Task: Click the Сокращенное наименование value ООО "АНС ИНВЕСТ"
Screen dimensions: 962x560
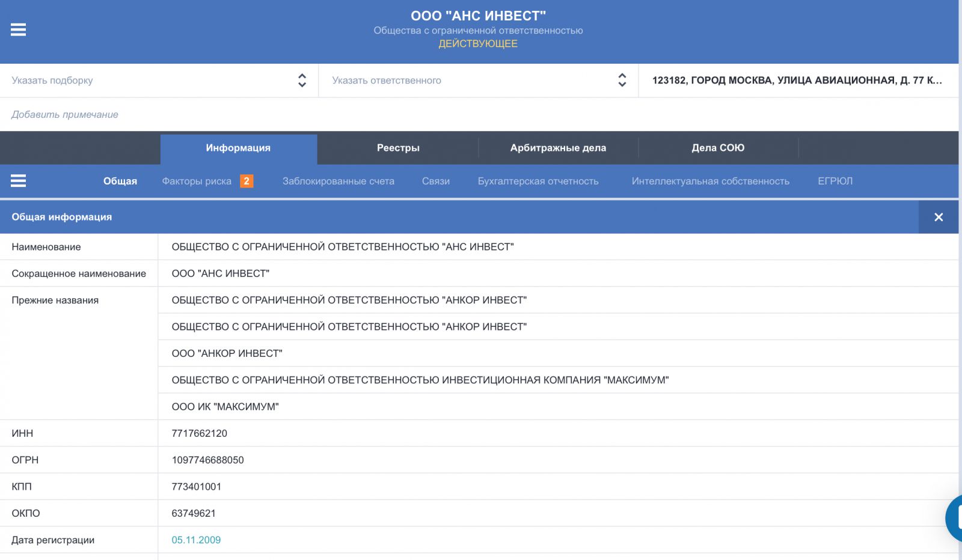Action: tap(220, 273)
